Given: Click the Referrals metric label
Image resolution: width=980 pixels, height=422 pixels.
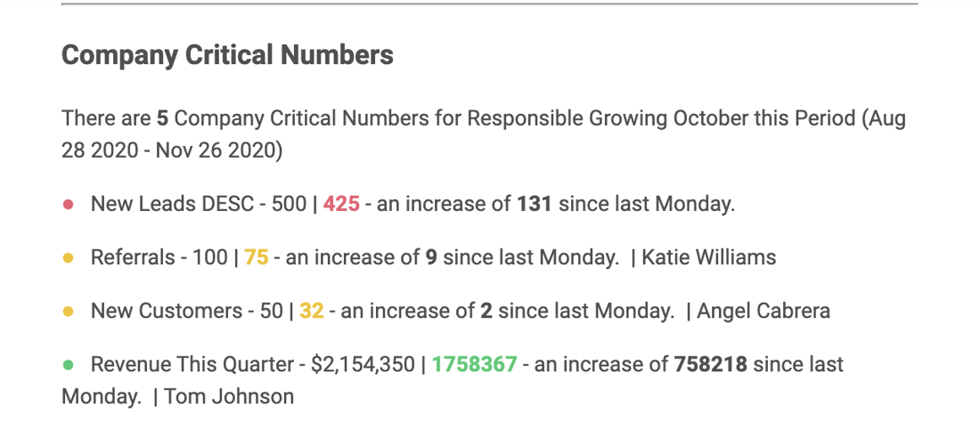Looking at the screenshot, I should (x=133, y=257).
